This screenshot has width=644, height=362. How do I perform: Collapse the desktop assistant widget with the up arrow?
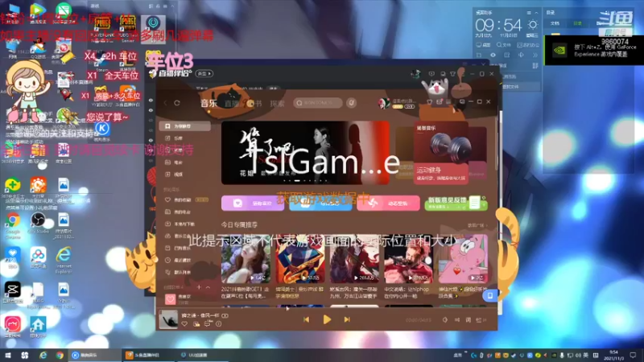[x=536, y=13]
